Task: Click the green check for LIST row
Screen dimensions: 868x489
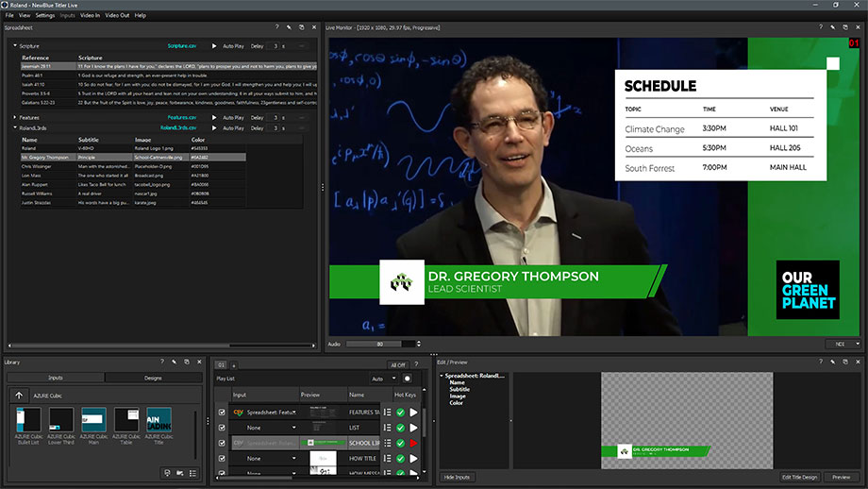Action: pos(400,428)
